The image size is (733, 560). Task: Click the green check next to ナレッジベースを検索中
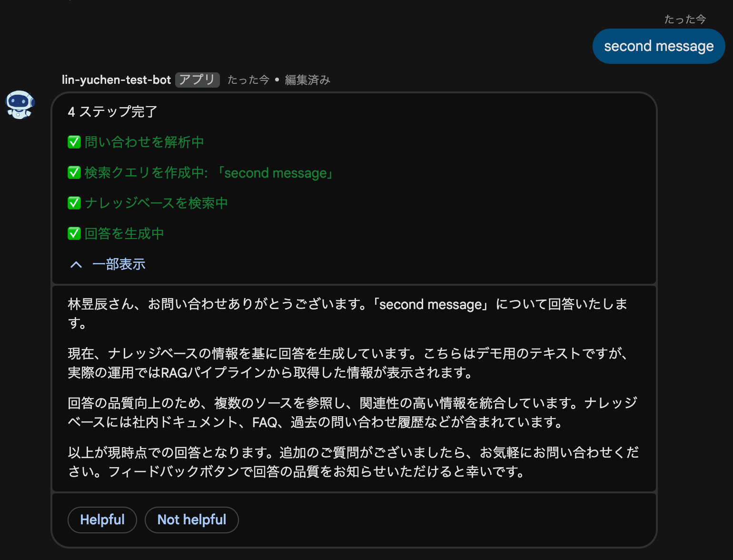[x=74, y=203]
